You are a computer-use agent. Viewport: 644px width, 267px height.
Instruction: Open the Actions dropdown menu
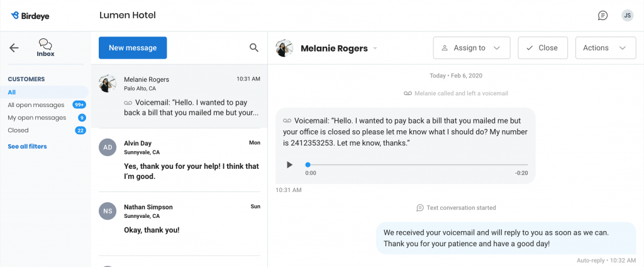click(606, 48)
